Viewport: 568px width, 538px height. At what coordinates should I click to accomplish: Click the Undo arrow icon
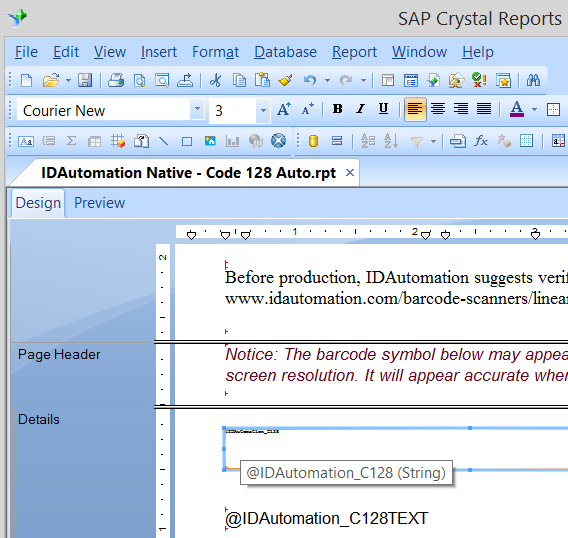(310, 80)
